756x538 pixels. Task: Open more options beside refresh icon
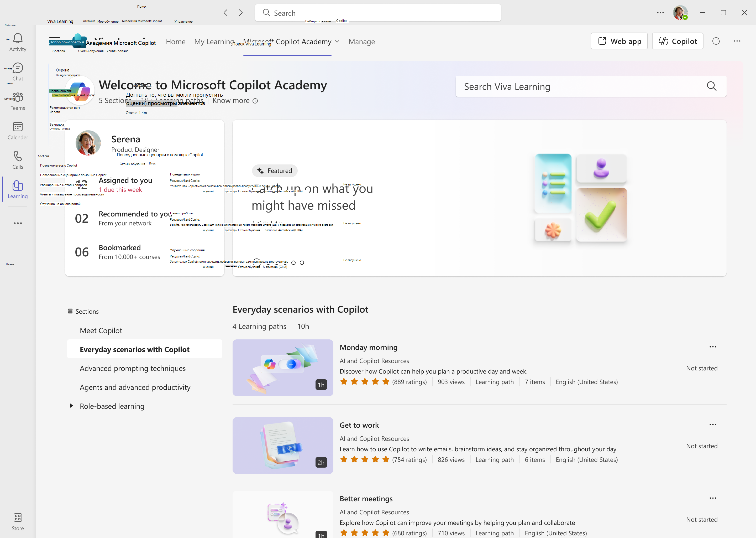pyautogui.click(x=737, y=41)
